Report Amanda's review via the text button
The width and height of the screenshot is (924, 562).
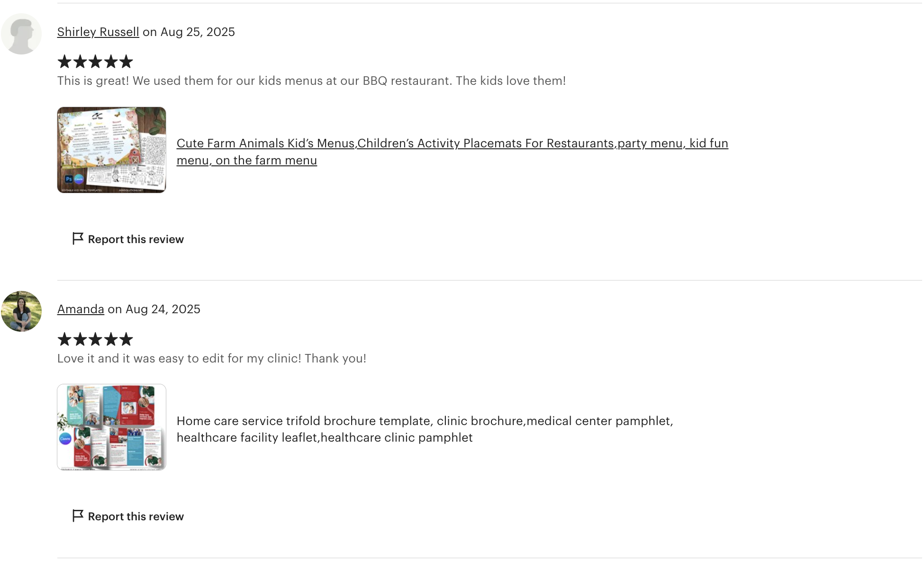click(x=136, y=517)
